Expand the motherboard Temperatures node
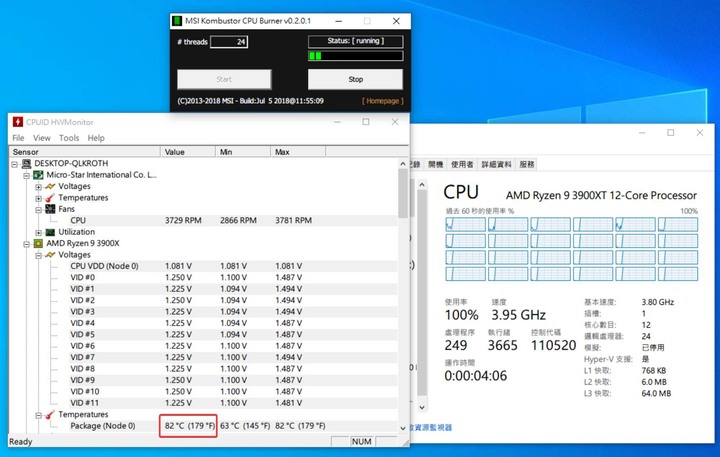This screenshot has height=457, width=720. tap(39, 198)
